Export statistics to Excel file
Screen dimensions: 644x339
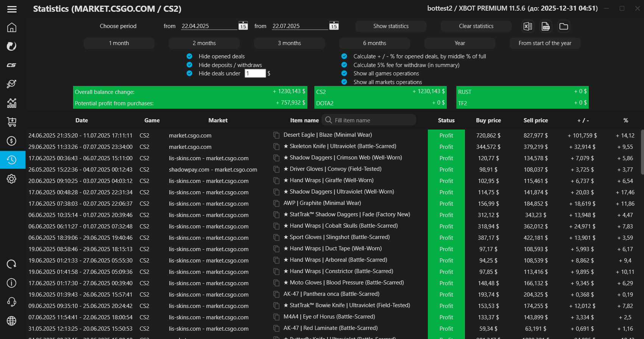coord(527,26)
